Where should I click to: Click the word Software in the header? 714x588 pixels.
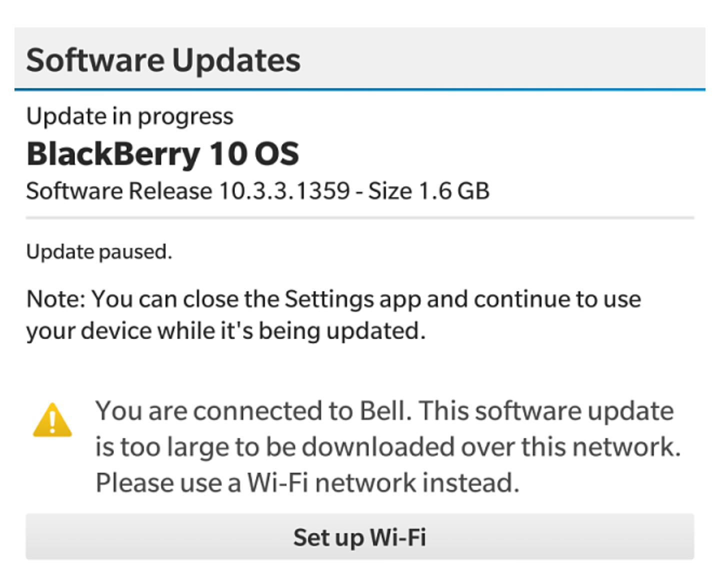pos(95,60)
